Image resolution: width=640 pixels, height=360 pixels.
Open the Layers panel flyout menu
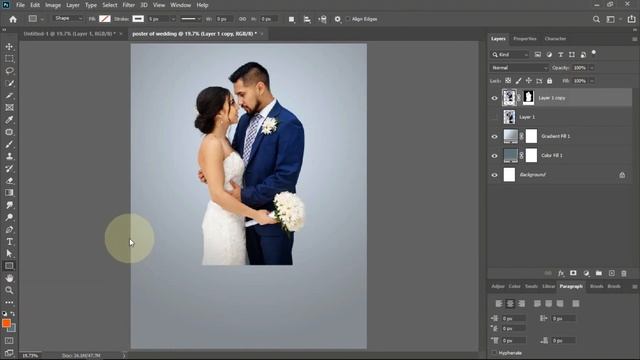(x=634, y=39)
